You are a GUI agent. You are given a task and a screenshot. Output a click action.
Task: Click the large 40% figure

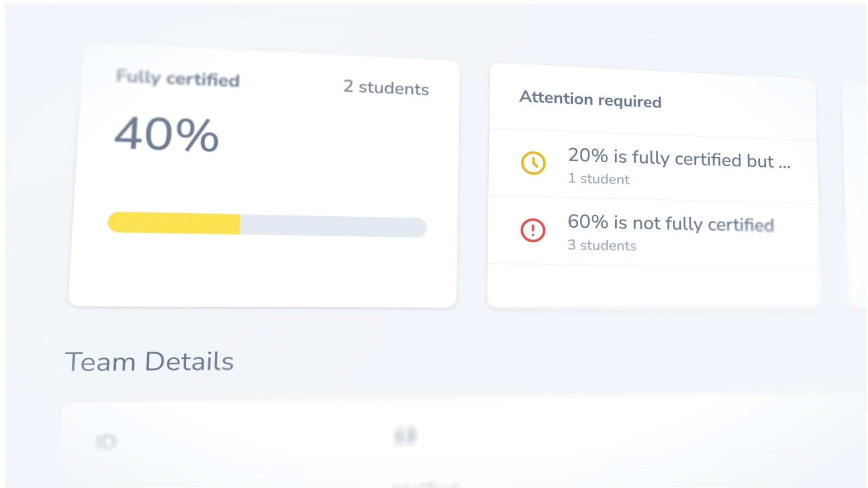[166, 134]
